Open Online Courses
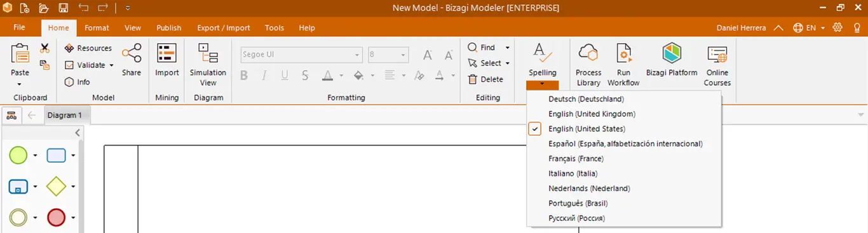868x233 pixels. (x=717, y=65)
